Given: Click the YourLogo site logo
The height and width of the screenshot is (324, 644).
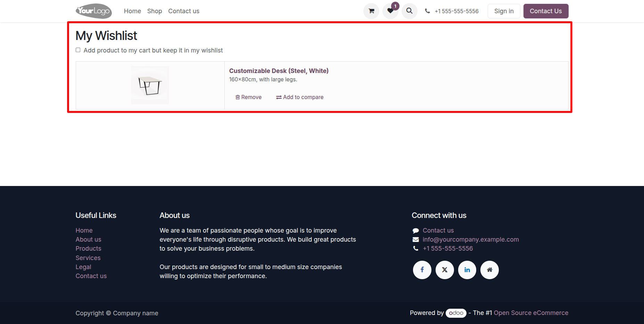Looking at the screenshot, I should (x=94, y=11).
